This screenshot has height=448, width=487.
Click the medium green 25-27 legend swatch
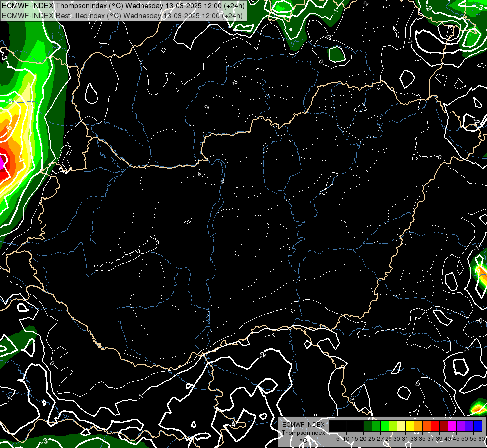pyautogui.click(x=376, y=426)
